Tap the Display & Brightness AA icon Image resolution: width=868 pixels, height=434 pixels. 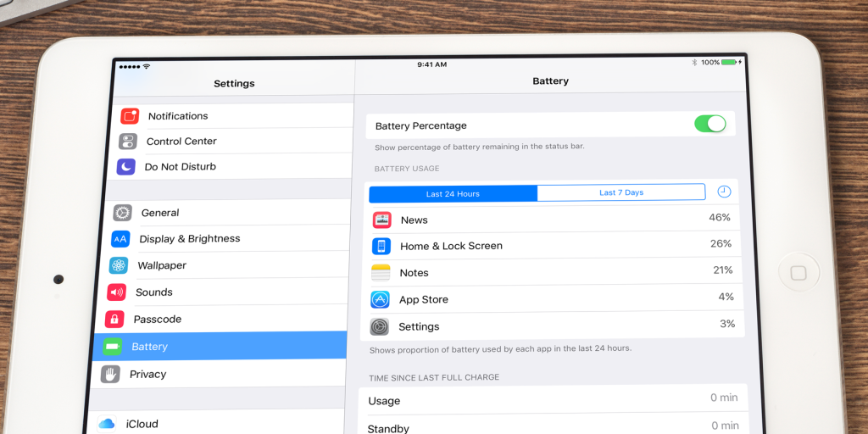pos(120,239)
